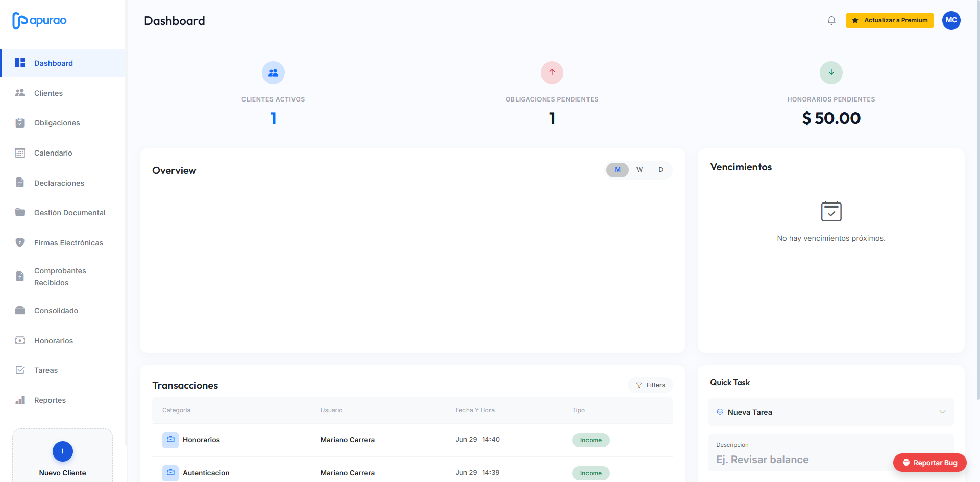This screenshot has height=482, width=980.
Task: Click the Obligaciones Pendientes count value
Action: (x=552, y=118)
